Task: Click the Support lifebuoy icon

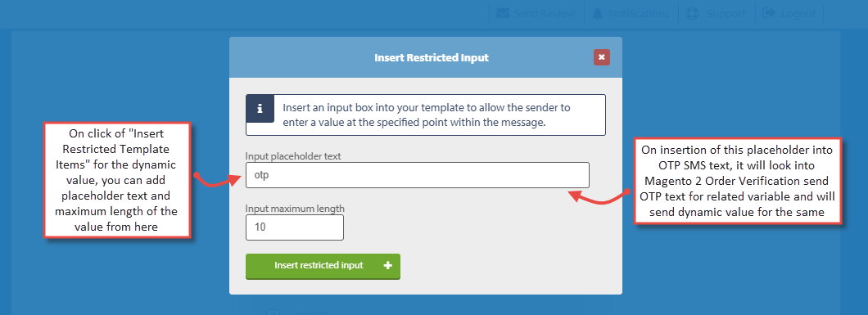Action: click(691, 13)
